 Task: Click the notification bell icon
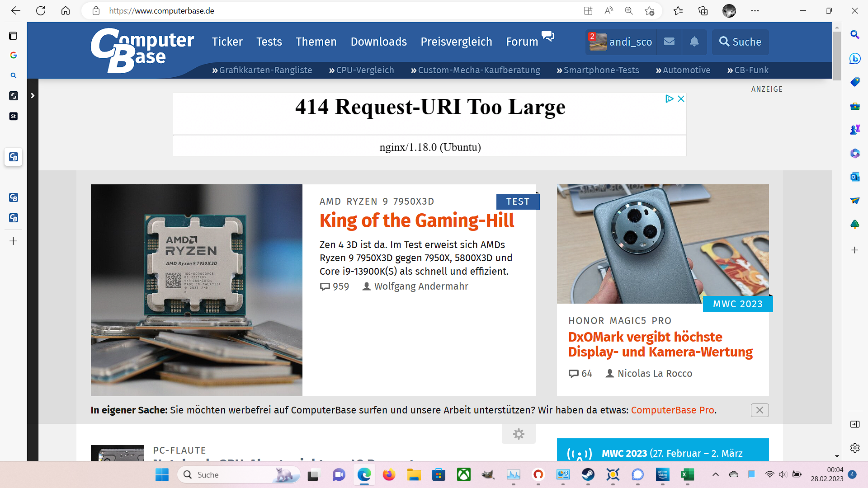[694, 42]
